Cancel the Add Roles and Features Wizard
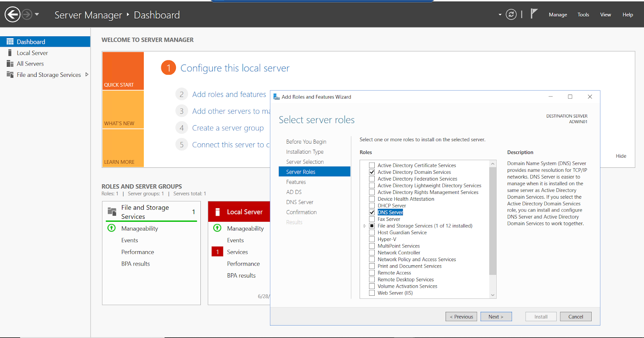The width and height of the screenshot is (644, 338). click(x=576, y=317)
